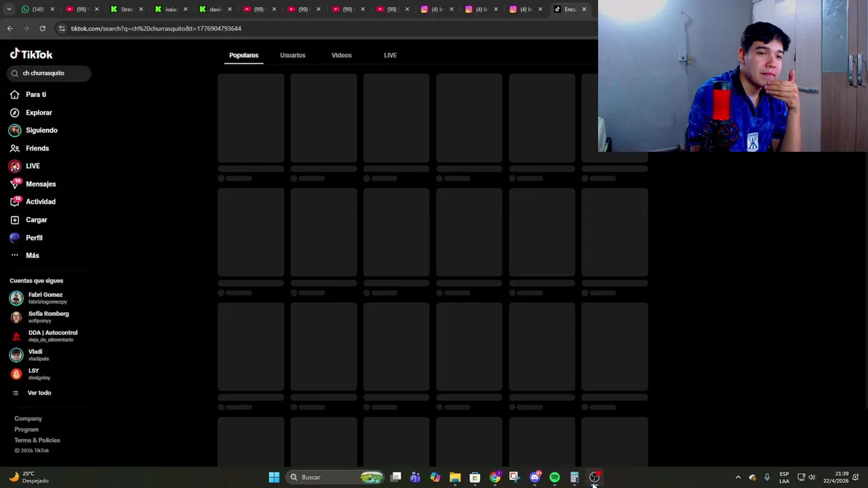Open Google Chrome from the taskbar
Screen dimensions: 868x488
[495, 477]
